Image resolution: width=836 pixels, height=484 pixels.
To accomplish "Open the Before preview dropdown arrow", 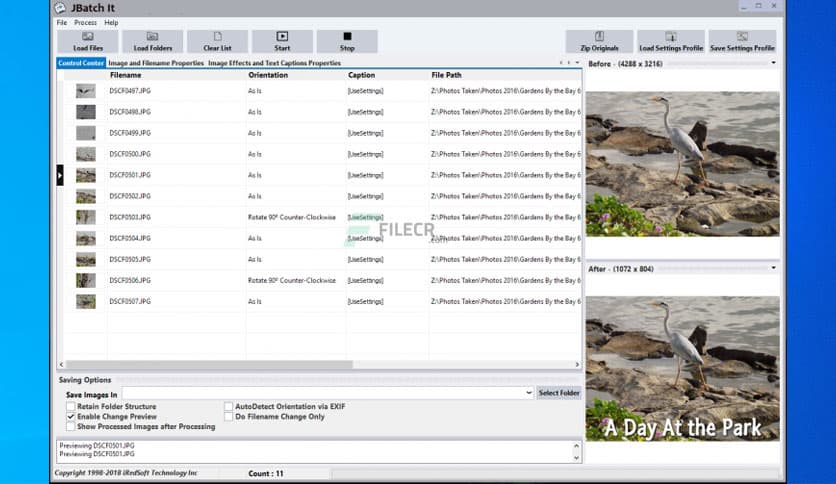I will (773, 63).
